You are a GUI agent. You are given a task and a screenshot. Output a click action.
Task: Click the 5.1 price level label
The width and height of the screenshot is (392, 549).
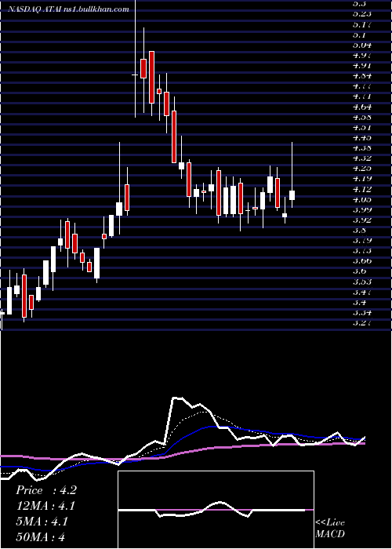pyautogui.click(x=359, y=35)
